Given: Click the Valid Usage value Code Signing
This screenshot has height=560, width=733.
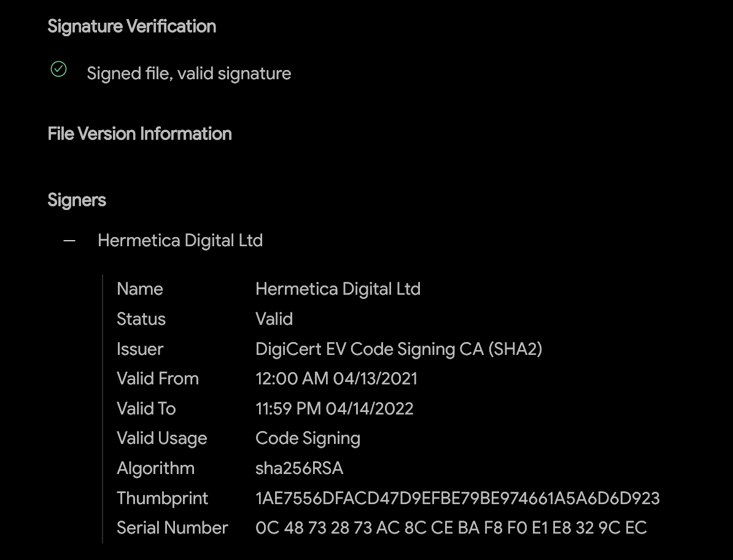Looking at the screenshot, I should coord(308,438).
